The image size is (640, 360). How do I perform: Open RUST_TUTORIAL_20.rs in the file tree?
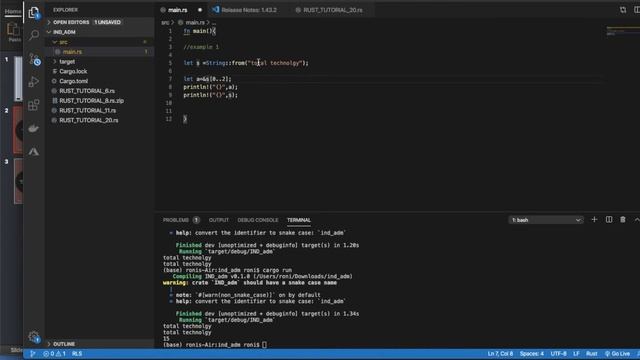point(89,120)
